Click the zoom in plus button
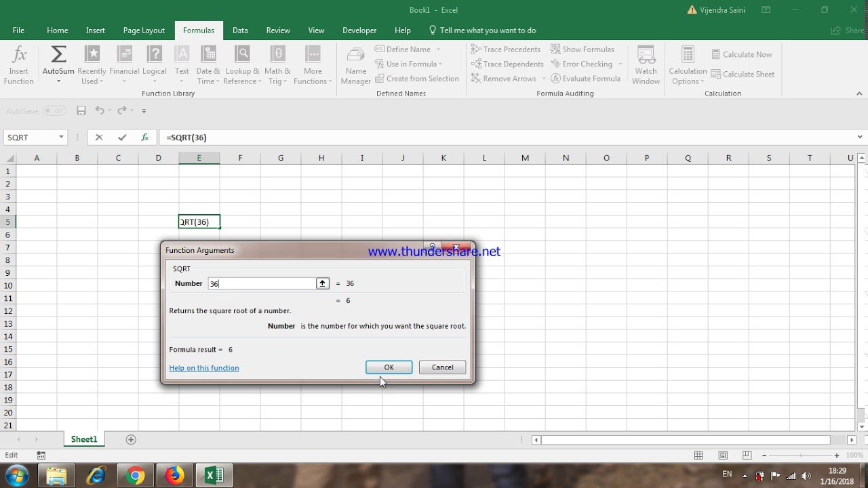 (x=837, y=455)
